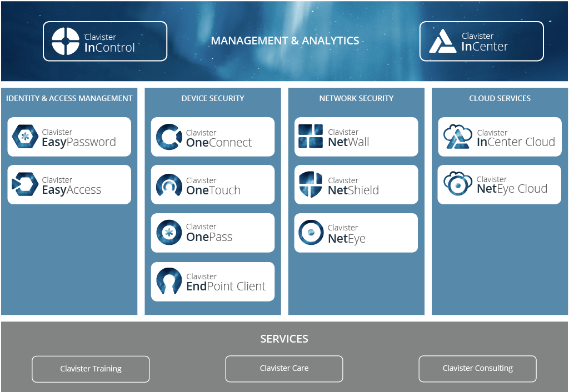Click the NetEye circular eye icon
This screenshot has width=569, height=392.
tap(311, 233)
